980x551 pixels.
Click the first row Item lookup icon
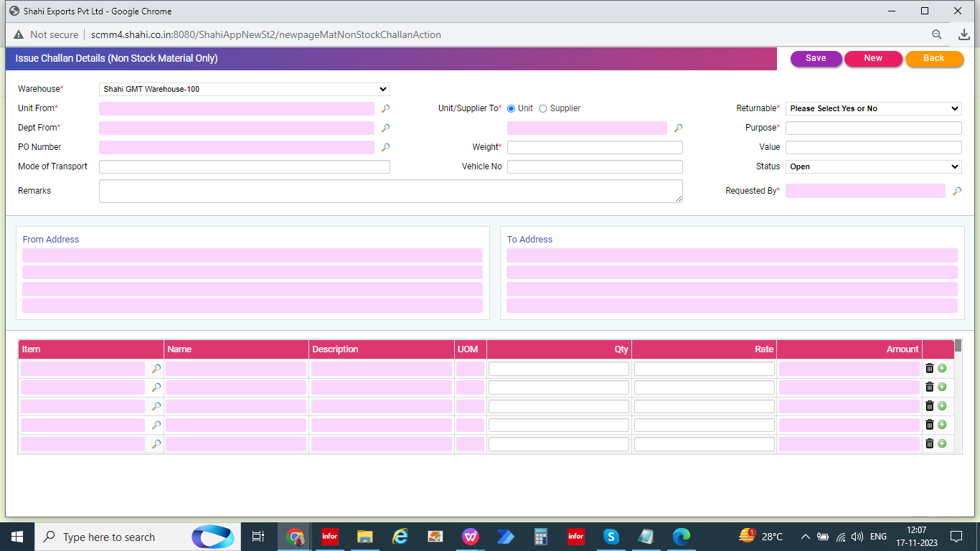click(156, 369)
